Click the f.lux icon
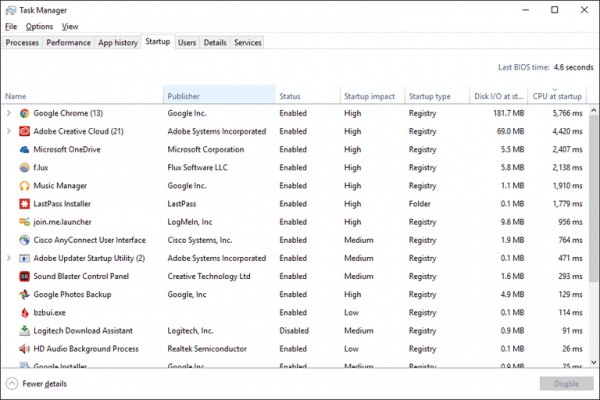Image resolution: width=600 pixels, height=400 pixels. click(x=24, y=167)
